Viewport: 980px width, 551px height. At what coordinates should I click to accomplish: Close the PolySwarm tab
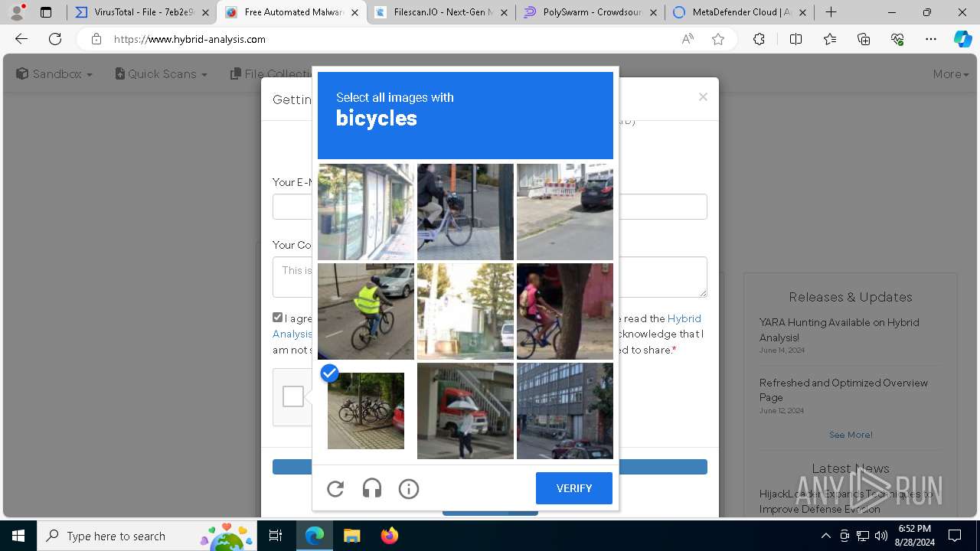point(653,12)
